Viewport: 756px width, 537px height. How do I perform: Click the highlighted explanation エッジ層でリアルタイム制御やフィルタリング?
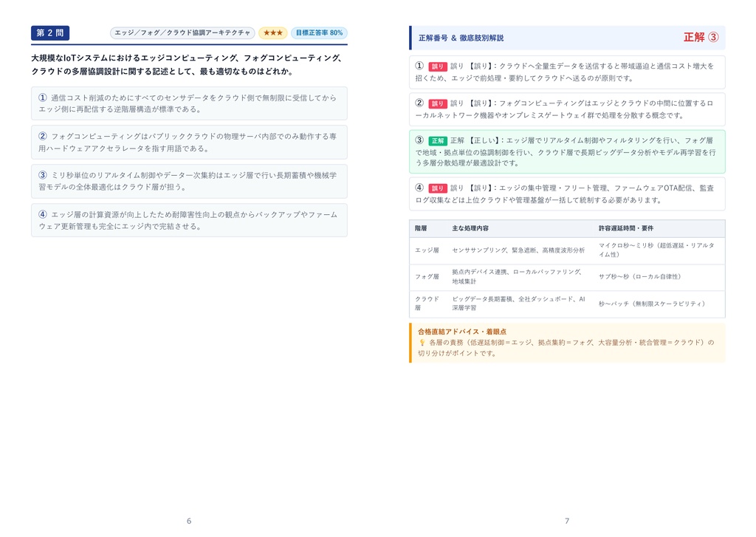pos(566,151)
